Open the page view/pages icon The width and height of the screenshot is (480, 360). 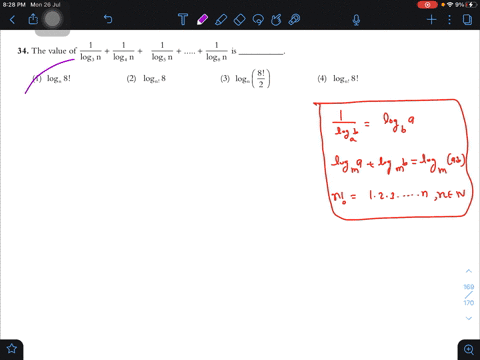(467, 20)
